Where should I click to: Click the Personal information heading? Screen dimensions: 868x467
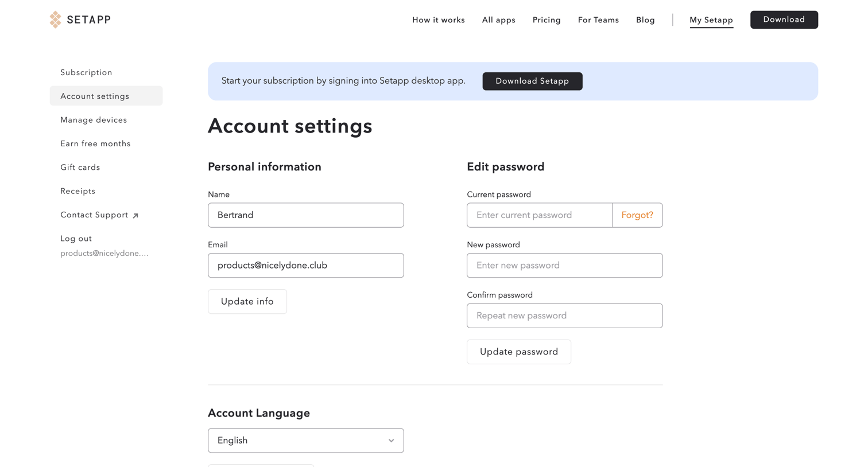point(265,167)
